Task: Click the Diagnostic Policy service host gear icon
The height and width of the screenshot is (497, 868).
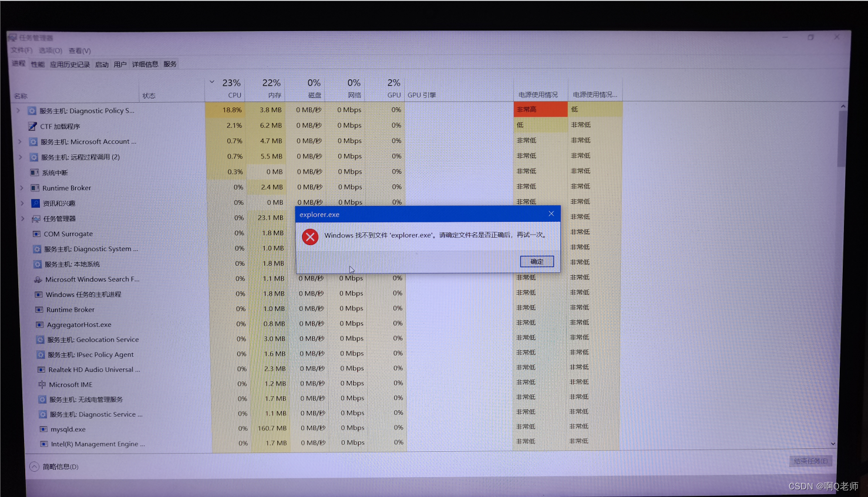Action: [32, 110]
